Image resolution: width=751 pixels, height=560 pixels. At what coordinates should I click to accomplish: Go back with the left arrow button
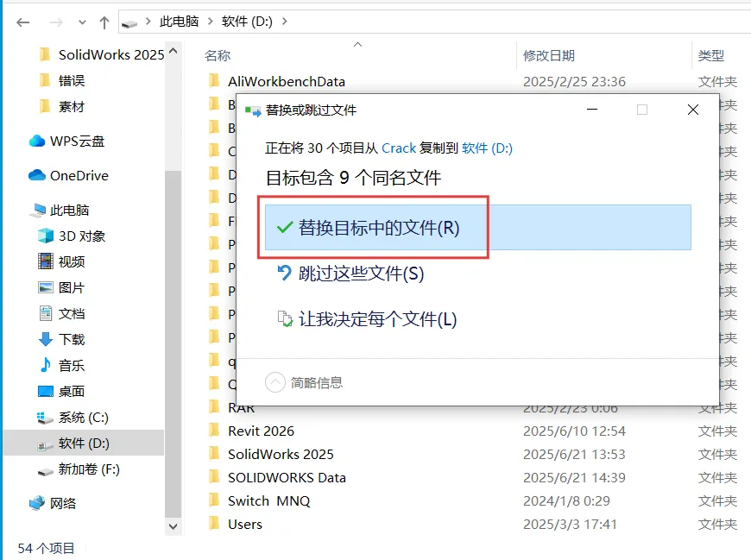click(22, 22)
